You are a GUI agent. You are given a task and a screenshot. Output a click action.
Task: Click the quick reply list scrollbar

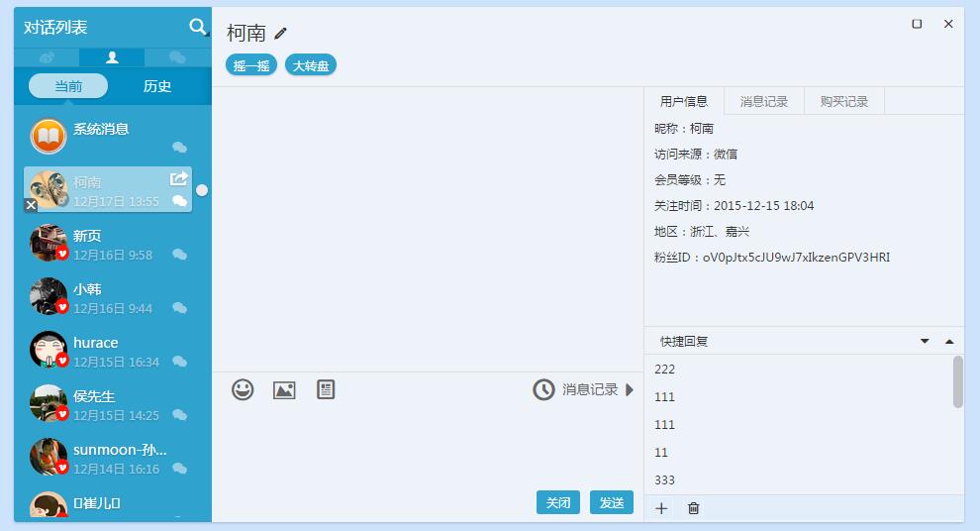pos(957,381)
